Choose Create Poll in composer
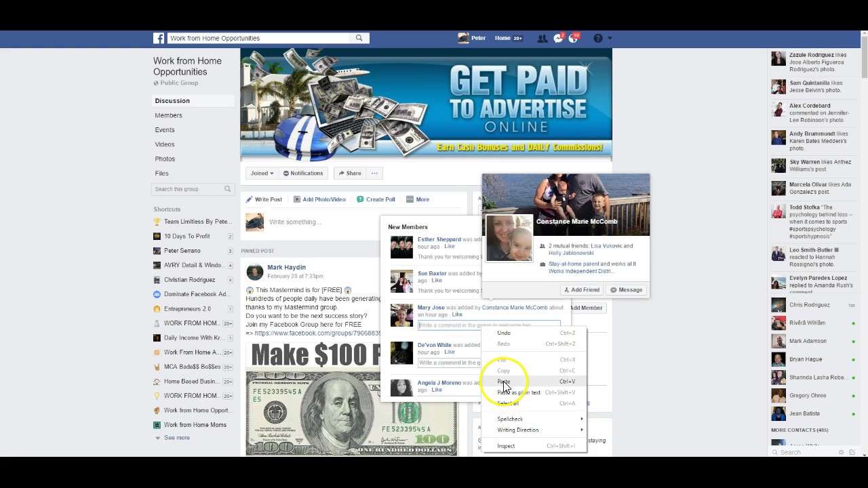This screenshot has width=868, height=488. click(x=376, y=199)
